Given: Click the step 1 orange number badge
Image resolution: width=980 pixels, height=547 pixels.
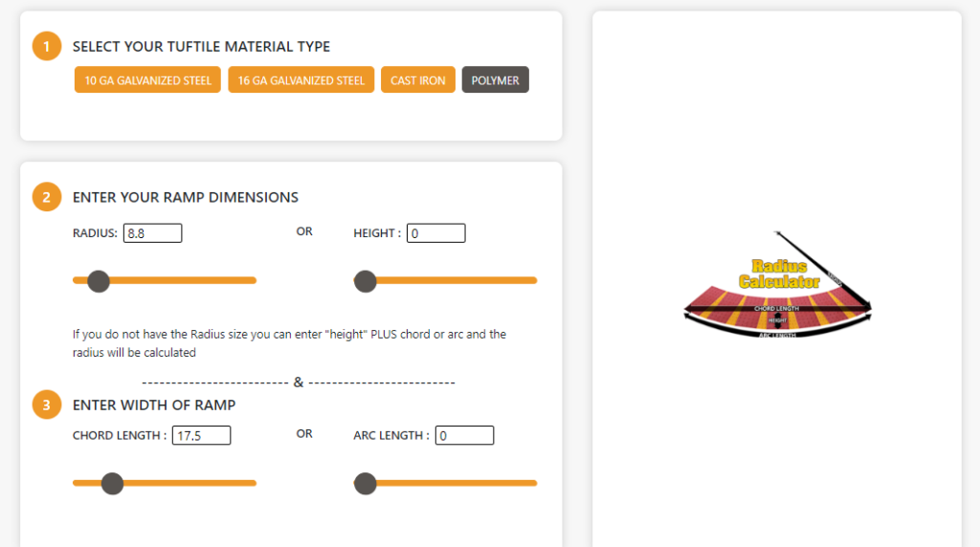Looking at the screenshot, I should click(47, 46).
